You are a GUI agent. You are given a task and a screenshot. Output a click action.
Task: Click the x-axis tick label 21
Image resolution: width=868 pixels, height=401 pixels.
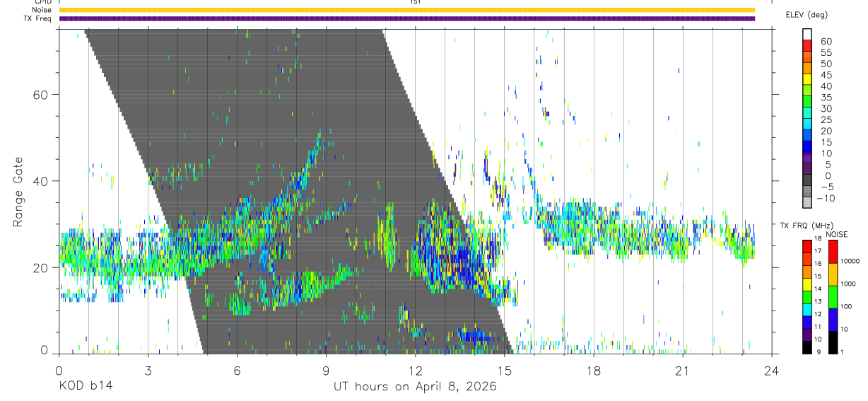tap(682, 371)
